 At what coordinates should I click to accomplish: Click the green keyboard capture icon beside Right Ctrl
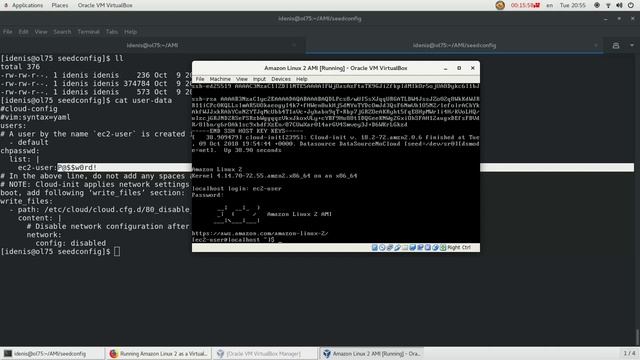click(x=443, y=247)
